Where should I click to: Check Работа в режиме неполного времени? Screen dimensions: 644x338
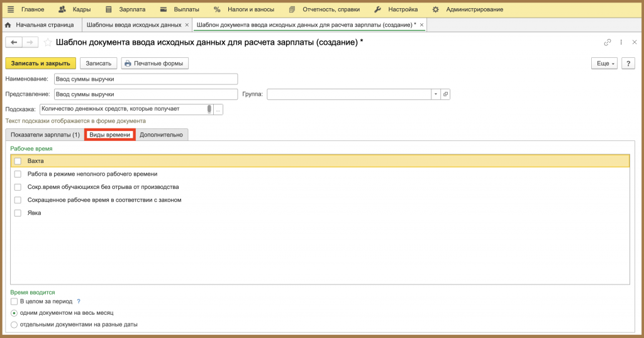point(18,174)
